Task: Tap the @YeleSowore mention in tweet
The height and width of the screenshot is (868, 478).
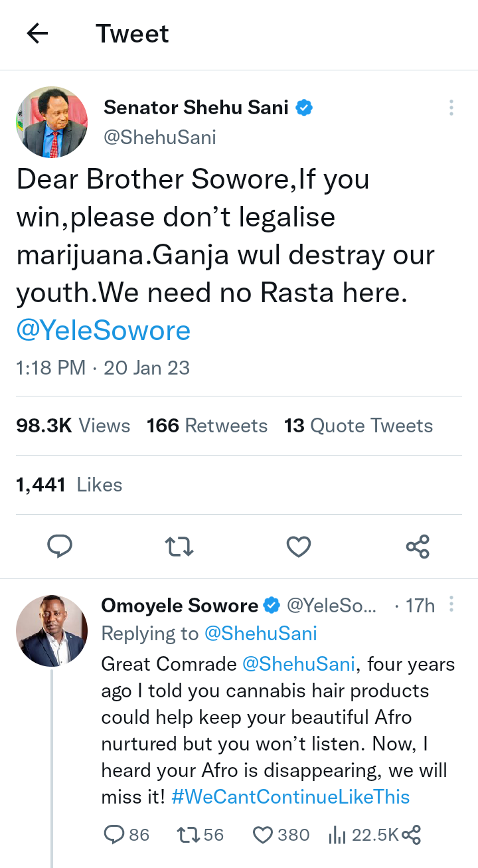Action: pyautogui.click(x=103, y=330)
